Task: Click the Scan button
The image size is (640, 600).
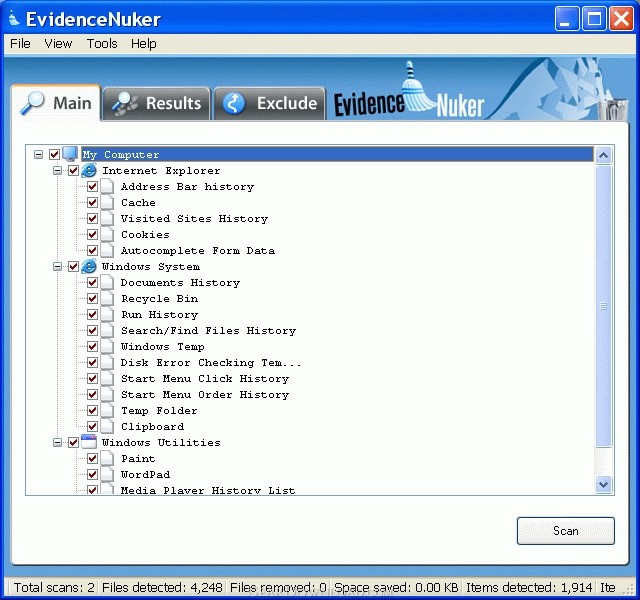Action: (565, 531)
